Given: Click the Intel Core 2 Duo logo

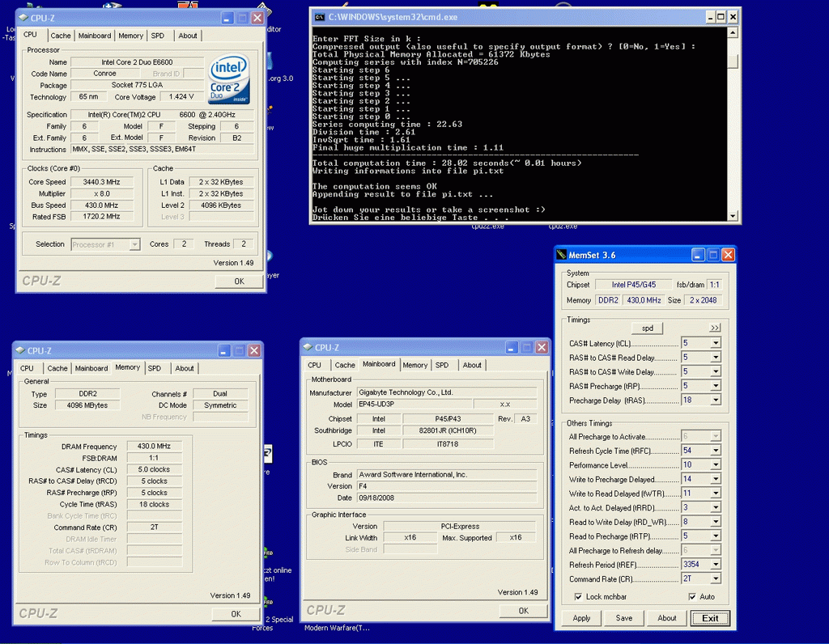Looking at the screenshot, I should 229,79.
